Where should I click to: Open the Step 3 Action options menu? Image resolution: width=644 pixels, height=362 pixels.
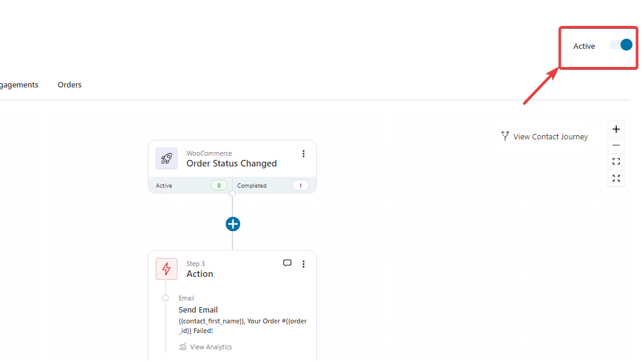304,264
